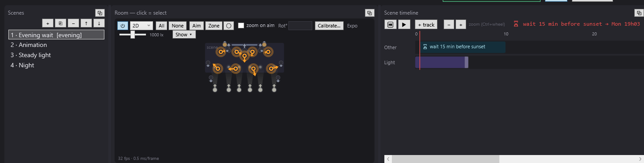The width and height of the screenshot is (644, 163).
Task: Select leftmost gray floor light at bottom
Action: click(215, 90)
